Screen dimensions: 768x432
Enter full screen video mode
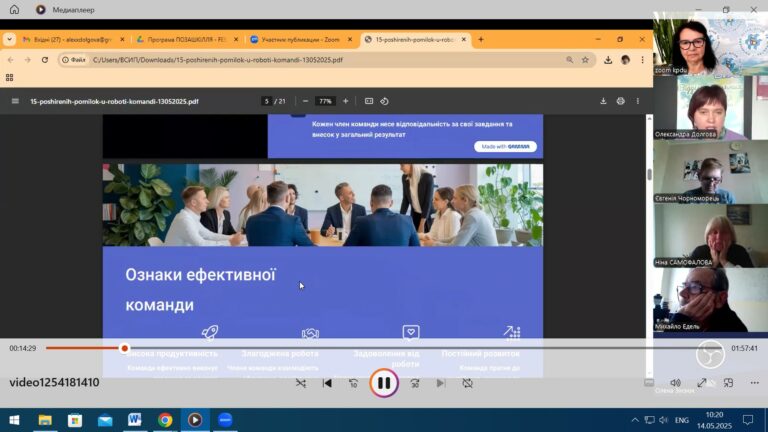pyautogui.click(x=702, y=383)
